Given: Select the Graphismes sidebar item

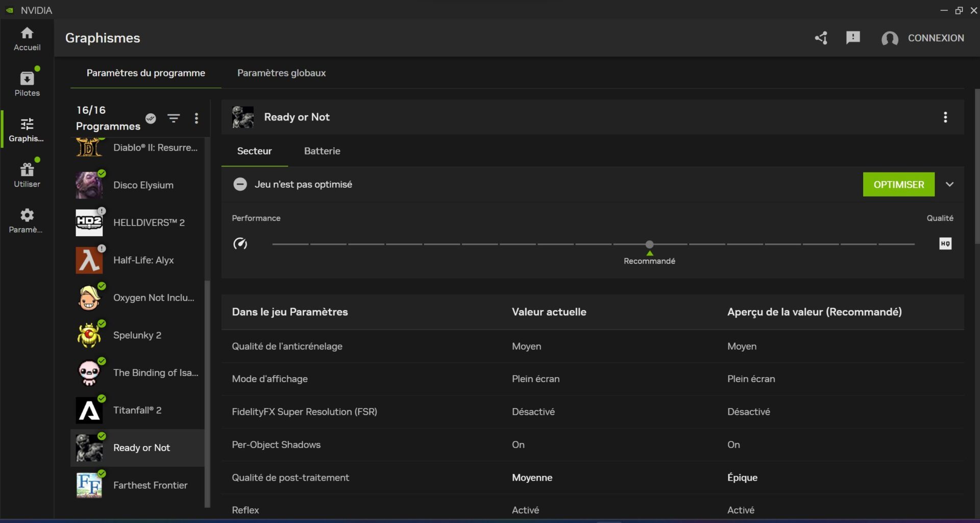Looking at the screenshot, I should [x=27, y=130].
